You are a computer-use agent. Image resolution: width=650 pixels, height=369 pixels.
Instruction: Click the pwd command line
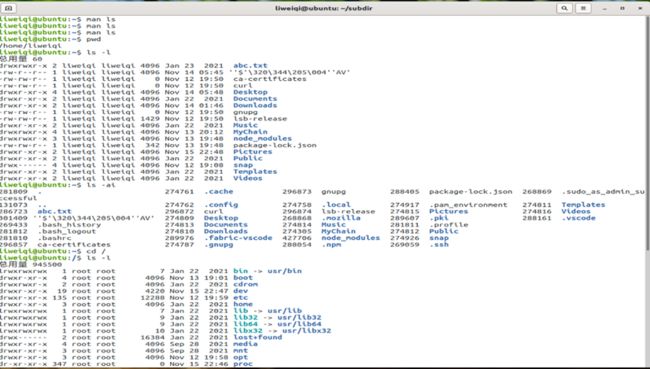94,39
